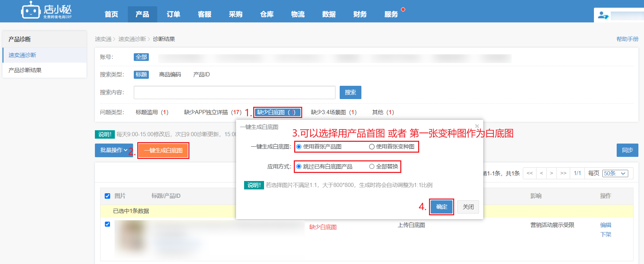
Task: Uncheck the product row checkbox
Action: tap(108, 224)
